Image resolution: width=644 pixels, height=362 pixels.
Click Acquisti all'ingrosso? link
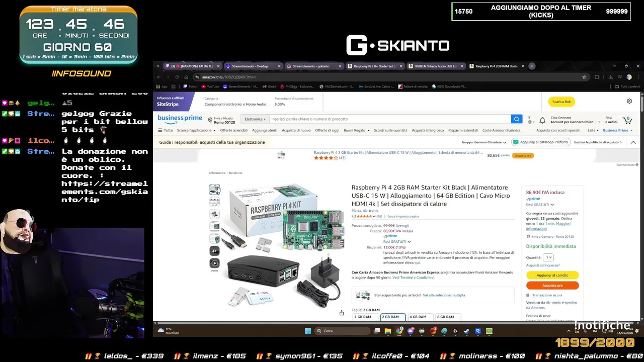(x=543, y=265)
